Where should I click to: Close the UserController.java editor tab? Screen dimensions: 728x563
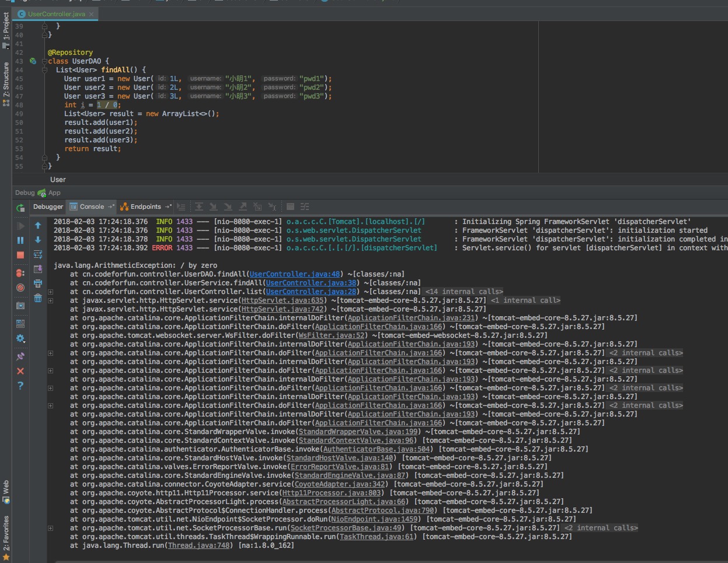(x=92, y=14)
